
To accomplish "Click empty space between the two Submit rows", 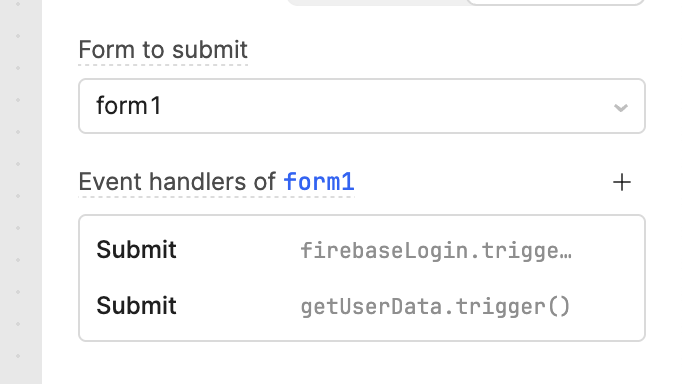I will (x=362, y=278).
